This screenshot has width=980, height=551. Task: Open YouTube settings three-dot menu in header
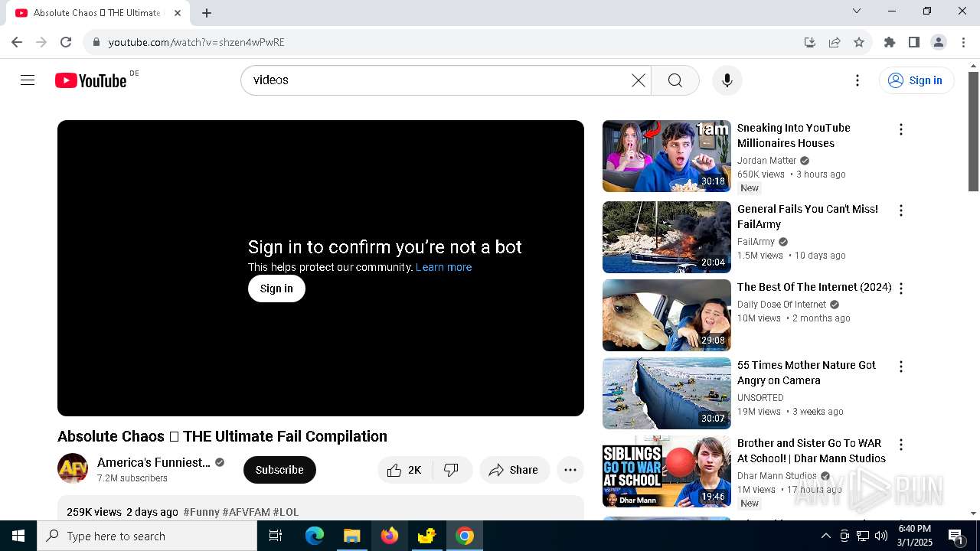(x=857, y=80)
